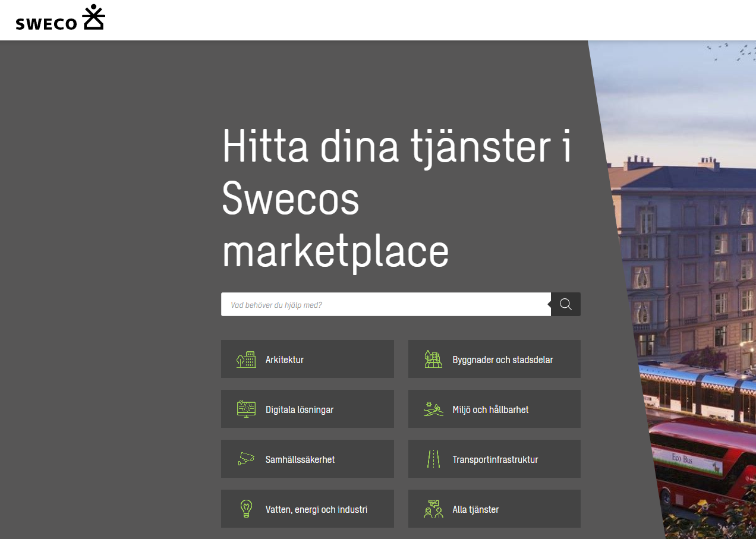The height and width of the screenshot is (539, 756).
Task: Click the Digitala lösningar monitor icon
Action: (x=245, y=409)
